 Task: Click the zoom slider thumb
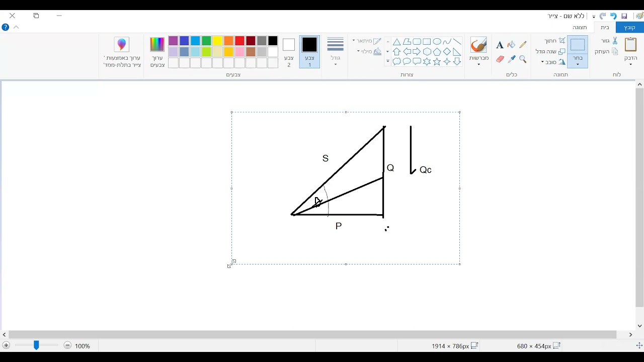pos(36,345)
